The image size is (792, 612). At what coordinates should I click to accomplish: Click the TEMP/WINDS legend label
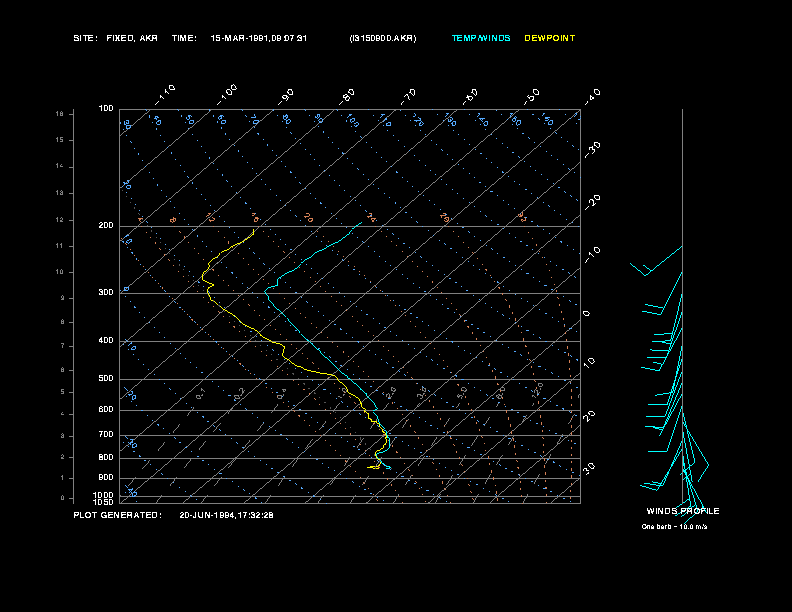[481, 38]
